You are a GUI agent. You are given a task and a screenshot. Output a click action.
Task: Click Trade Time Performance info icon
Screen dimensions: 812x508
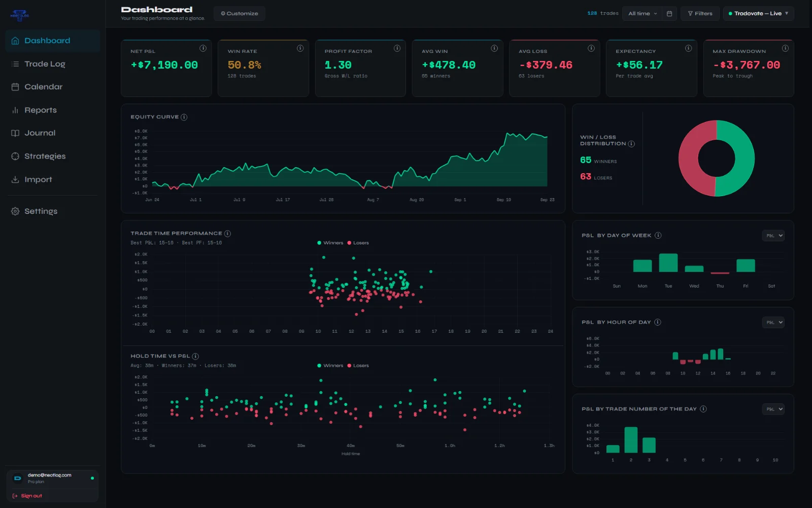coord(227,234)
